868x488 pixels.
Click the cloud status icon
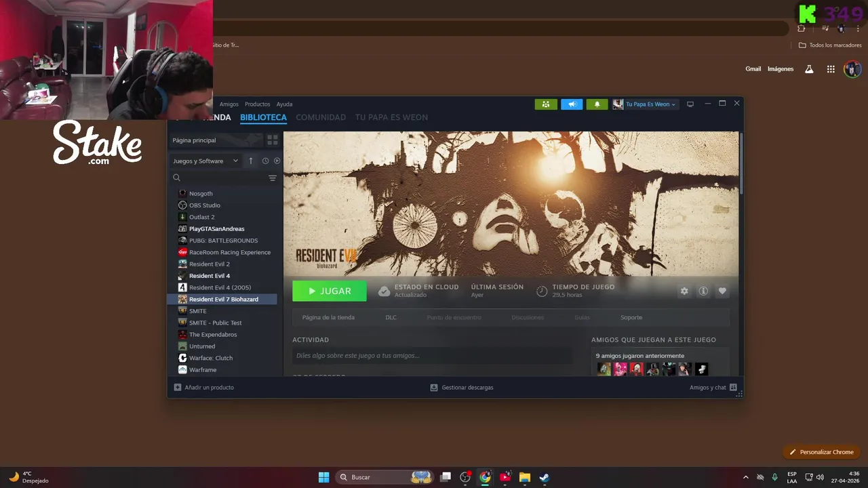click(384, 291)
